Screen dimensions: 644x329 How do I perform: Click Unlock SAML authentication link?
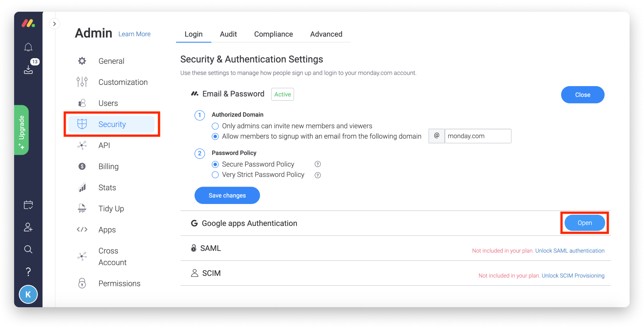[x=570, y=251]
